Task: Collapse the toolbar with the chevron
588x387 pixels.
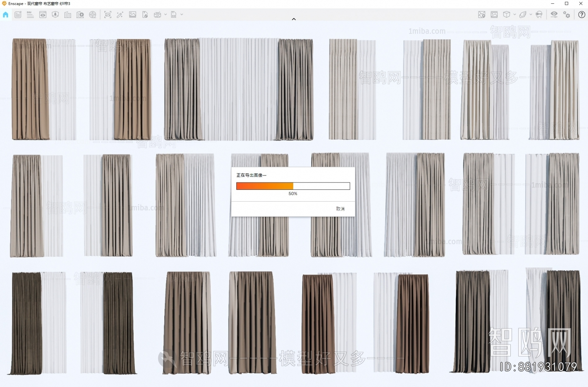Action: (294, 19)
